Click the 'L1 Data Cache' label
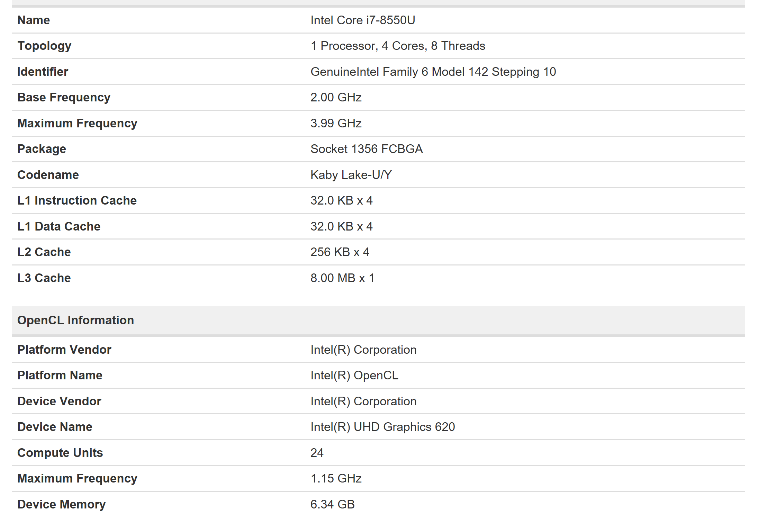Image resolution: width=758 pixels, height=532 pixels. (59, 226)
